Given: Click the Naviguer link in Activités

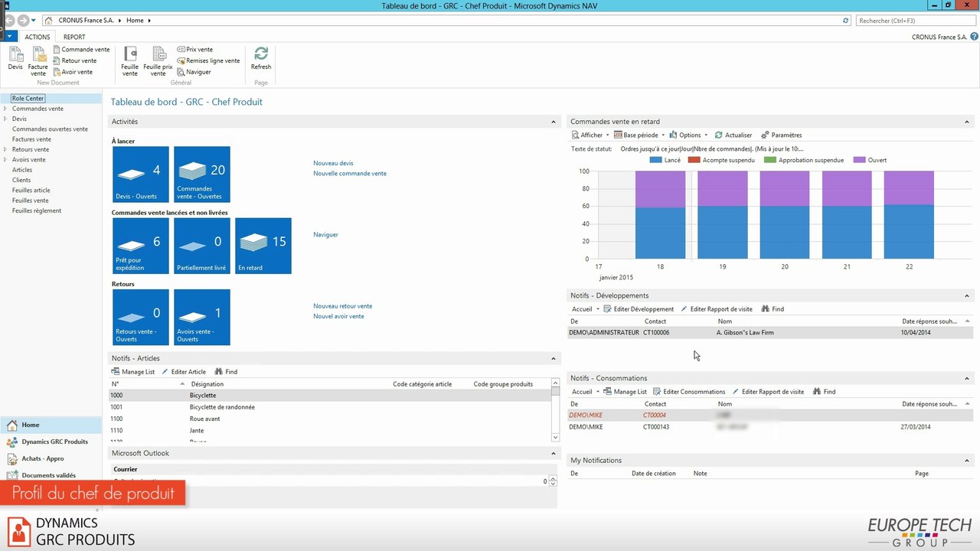Looking at the screenshot, I should 325,234.
